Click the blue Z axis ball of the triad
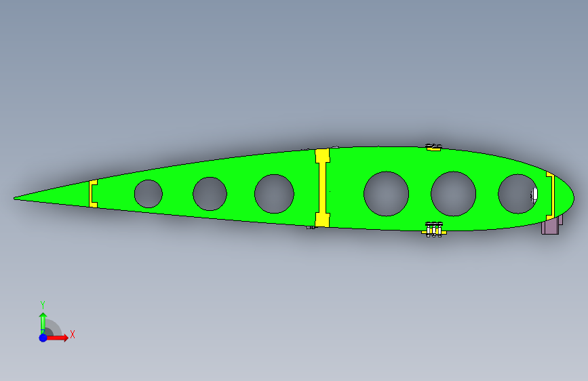Screen dimensions: 588x381 tap(43, 338)
